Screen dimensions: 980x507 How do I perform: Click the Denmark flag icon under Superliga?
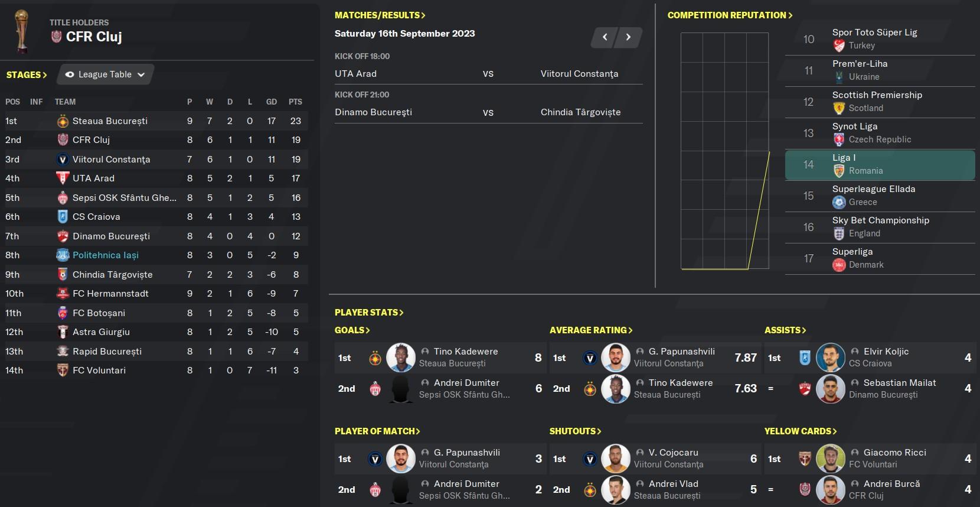(x=839, y=265)
